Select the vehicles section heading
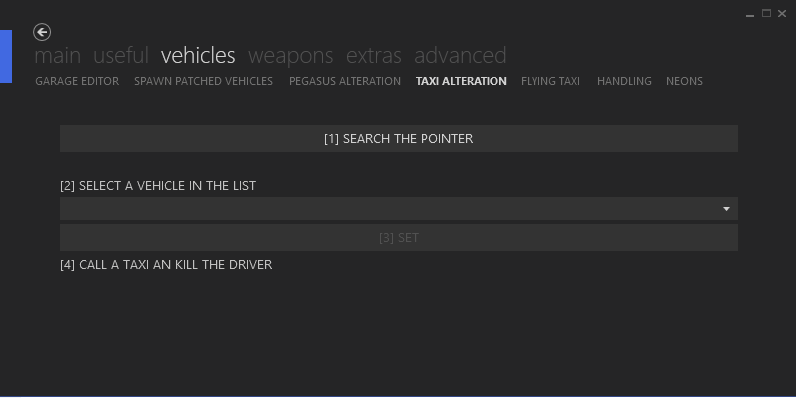 click(198, 55)
